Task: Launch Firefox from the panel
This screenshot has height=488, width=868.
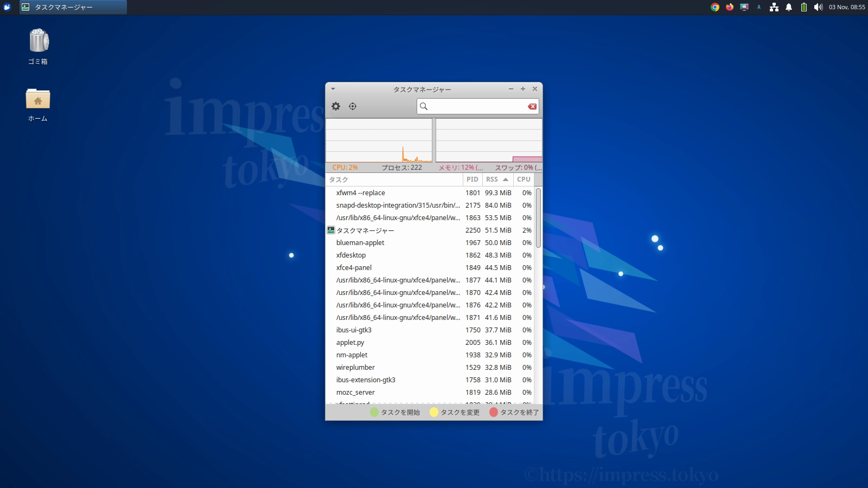Action: tap(730, 7)
